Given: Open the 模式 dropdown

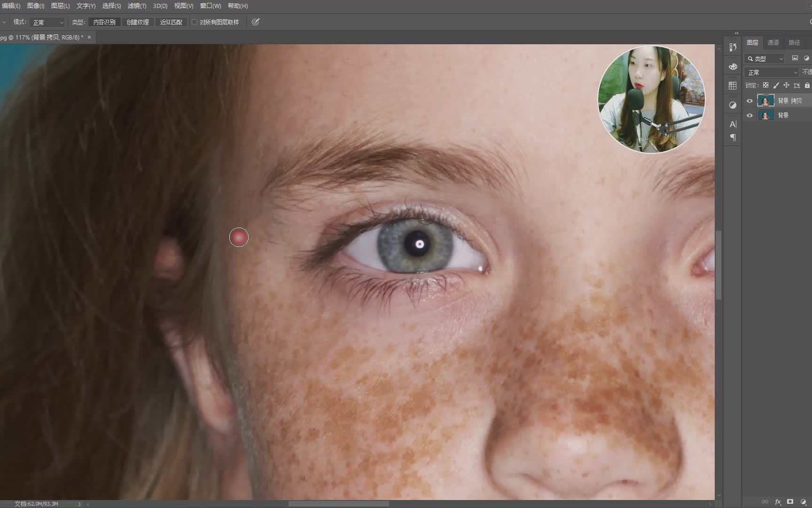Looking at the screenshot, I should click(47, 22).
